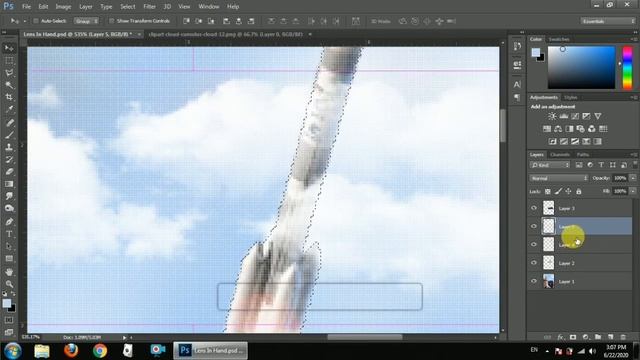The height and width of the screenshot is (360, 640).
Task: Select the History Brush tool
Action: coord(9,159)
